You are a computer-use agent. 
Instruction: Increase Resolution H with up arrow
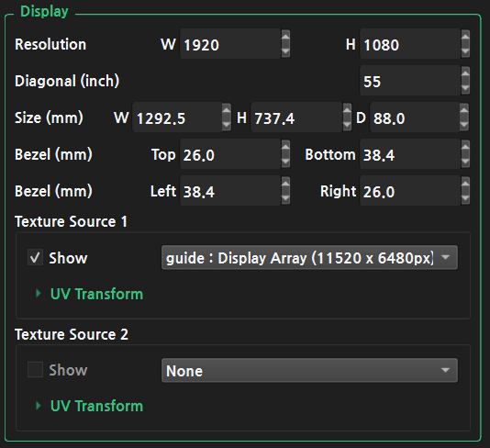(465, 37)
